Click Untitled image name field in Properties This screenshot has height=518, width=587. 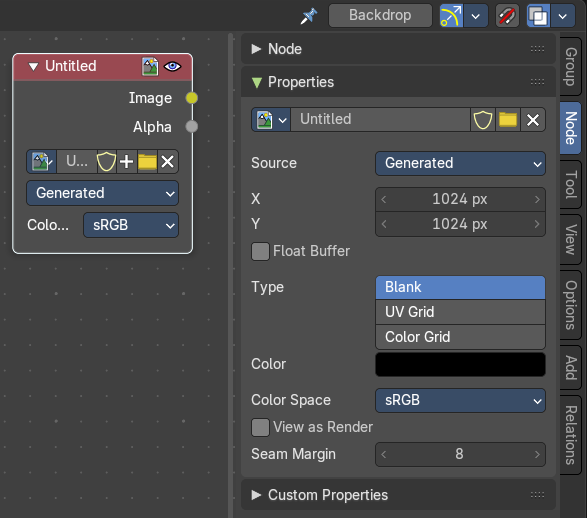coord(380,120)
